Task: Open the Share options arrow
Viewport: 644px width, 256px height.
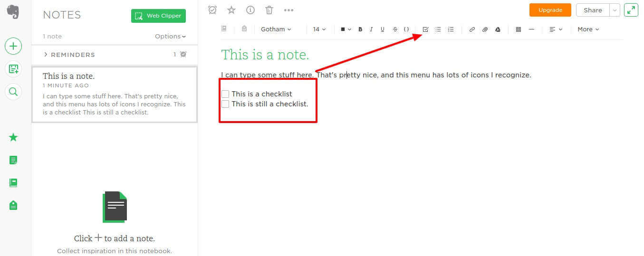Action: [615, 10]
